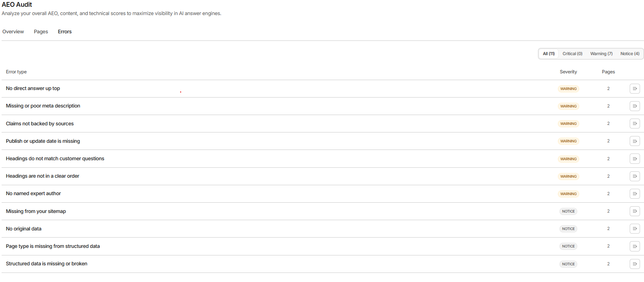Screen dimensions: 644x282
Task: Click the Pages column header
Action: click(x=608, y=72)
